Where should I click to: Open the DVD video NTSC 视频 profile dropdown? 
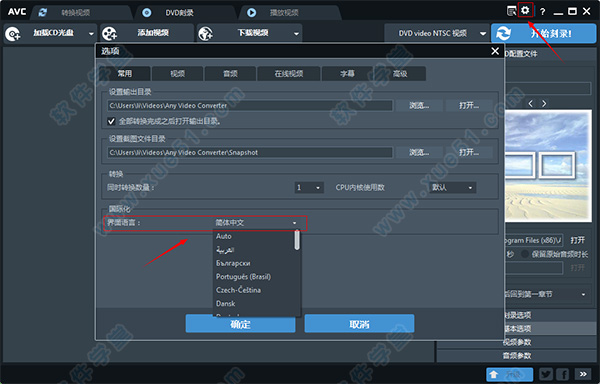(x=437, y=34)
